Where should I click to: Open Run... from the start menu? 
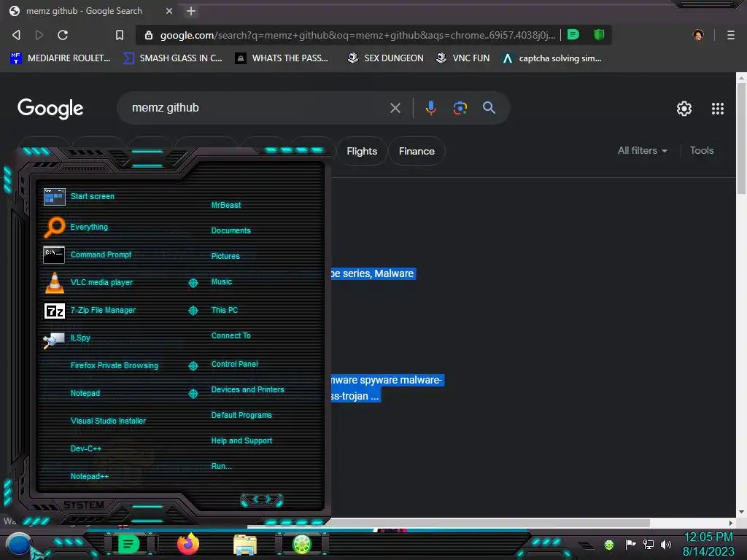point(222,466)
